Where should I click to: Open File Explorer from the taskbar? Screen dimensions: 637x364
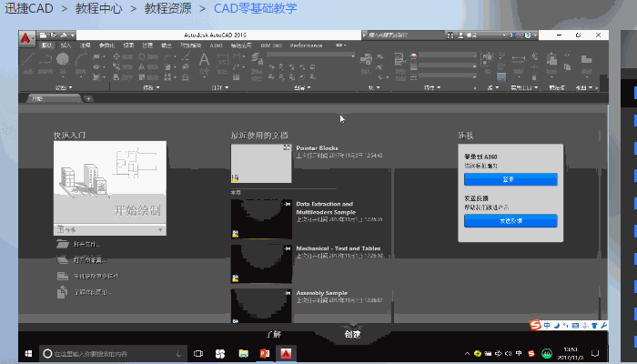pyautogui.click(x=243, y=353)
